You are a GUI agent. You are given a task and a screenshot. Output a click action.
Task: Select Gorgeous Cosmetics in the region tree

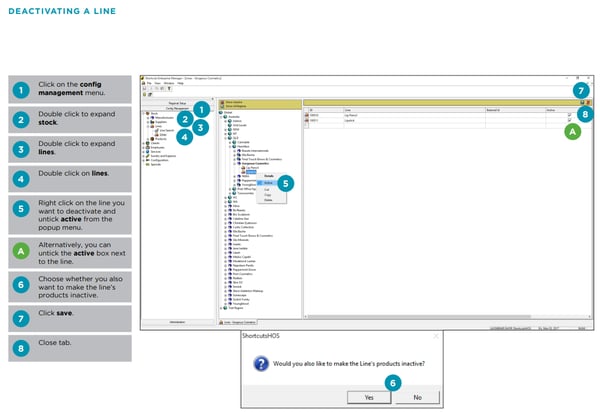(x=255, y=163)
